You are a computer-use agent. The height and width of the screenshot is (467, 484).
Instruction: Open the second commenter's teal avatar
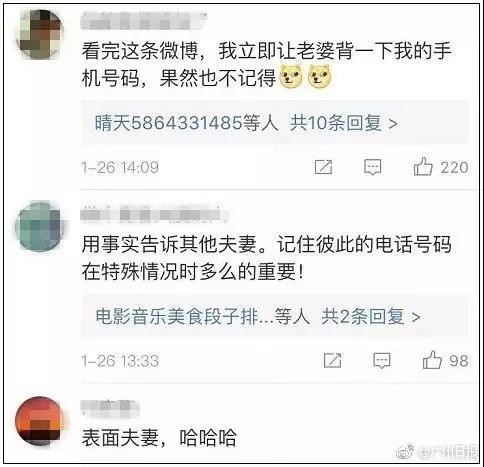40,226
